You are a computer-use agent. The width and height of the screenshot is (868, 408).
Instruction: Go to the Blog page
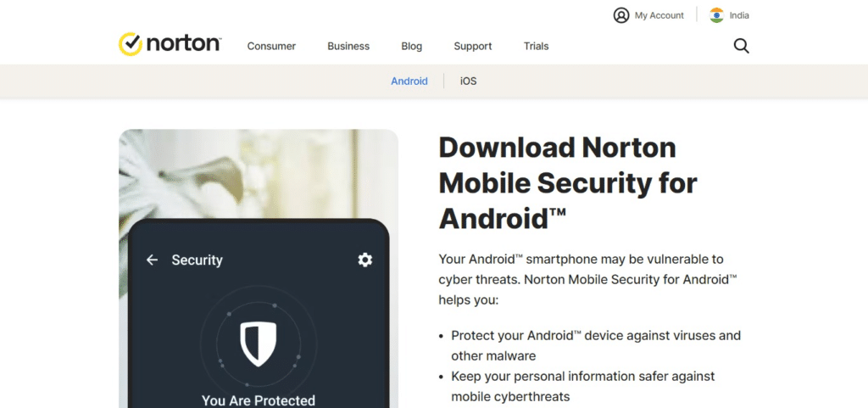tap(411, 46)
